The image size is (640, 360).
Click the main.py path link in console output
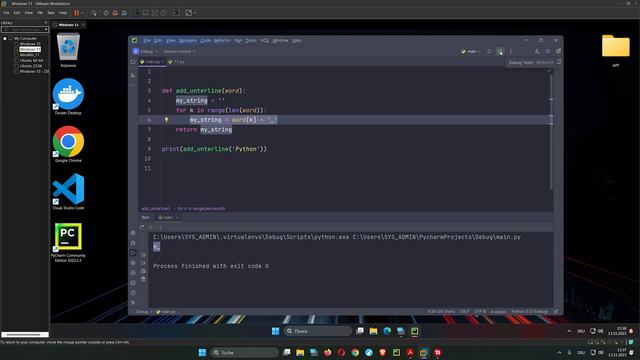point(437,237)
